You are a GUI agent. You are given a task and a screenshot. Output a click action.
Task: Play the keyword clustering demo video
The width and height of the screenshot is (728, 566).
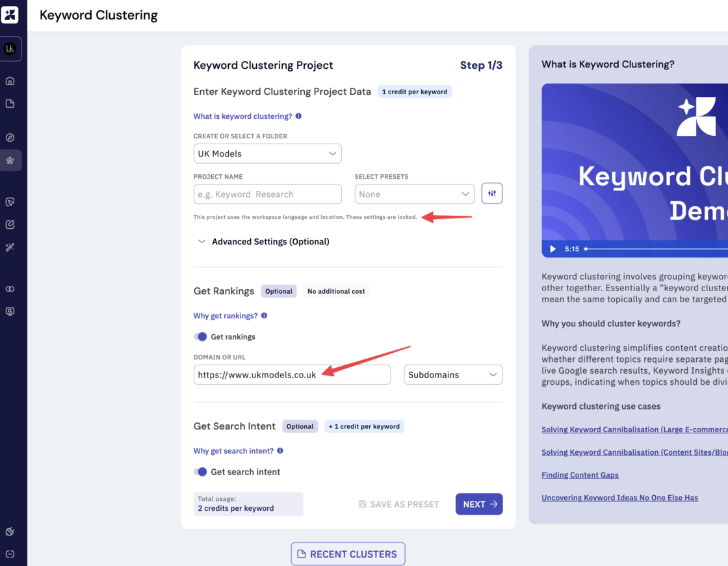552,249
